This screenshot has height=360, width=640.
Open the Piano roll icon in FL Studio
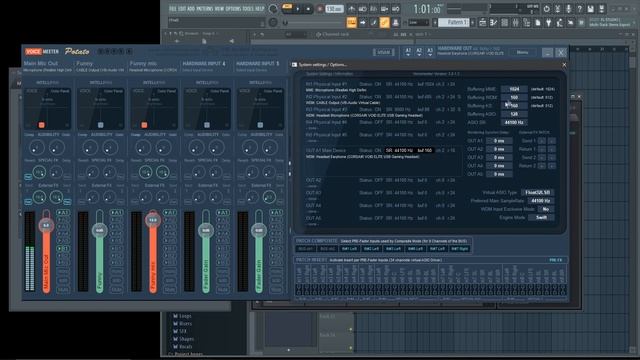(x=493, y=23)
